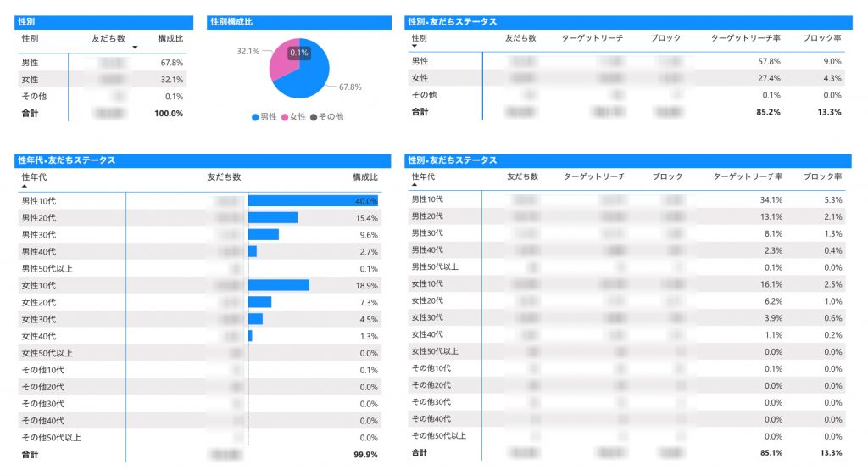Click the 性年代-友だちステータス panel title
This screenshot has height=476, width=868.
click(x=66, y=160)
